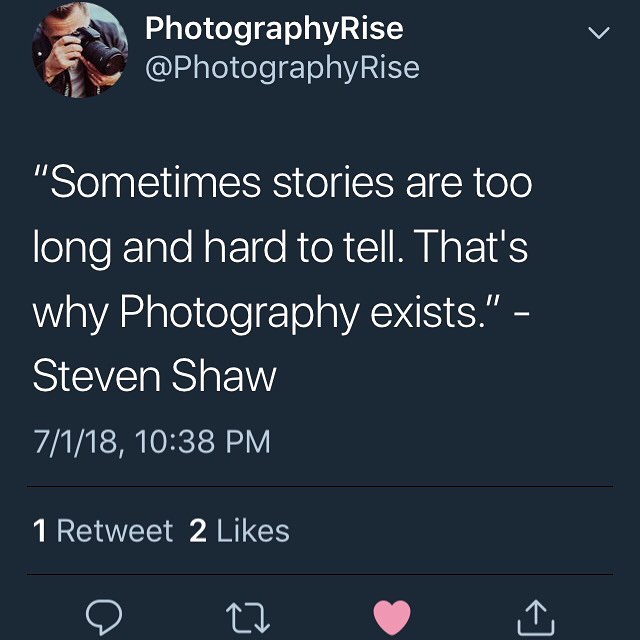The image size is (640, 640).
Task: Tap the camera lens in profile photo
Action: (105, 58)
